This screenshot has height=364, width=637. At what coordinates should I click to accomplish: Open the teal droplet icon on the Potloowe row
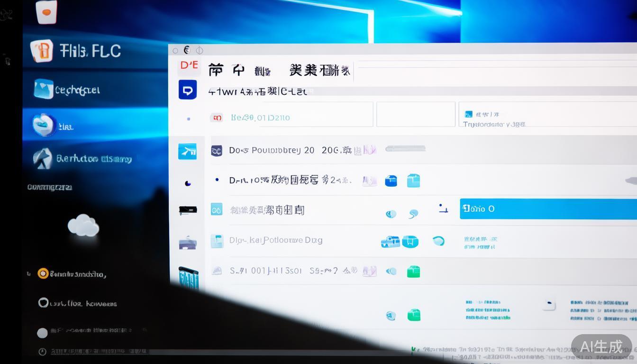pos(439,241)
